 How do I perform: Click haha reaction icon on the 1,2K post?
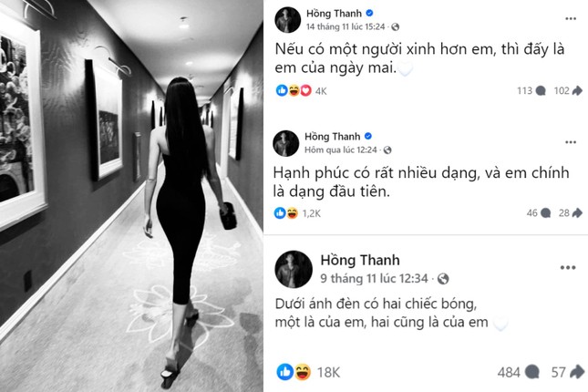[x=293, y=213]
